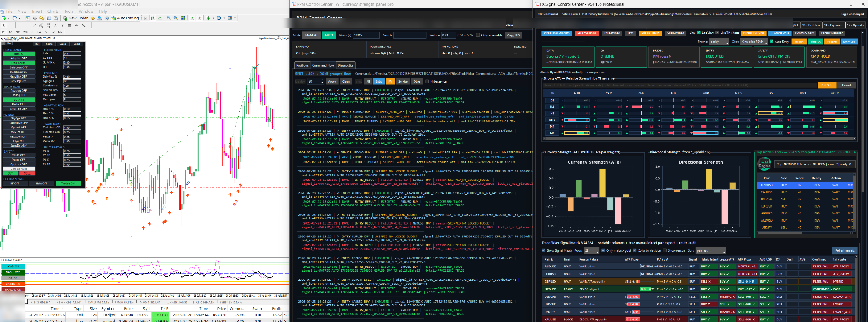The image size is (868, 322).
Task: Click the new chart plus icon
Action: [x=4, y=18]
